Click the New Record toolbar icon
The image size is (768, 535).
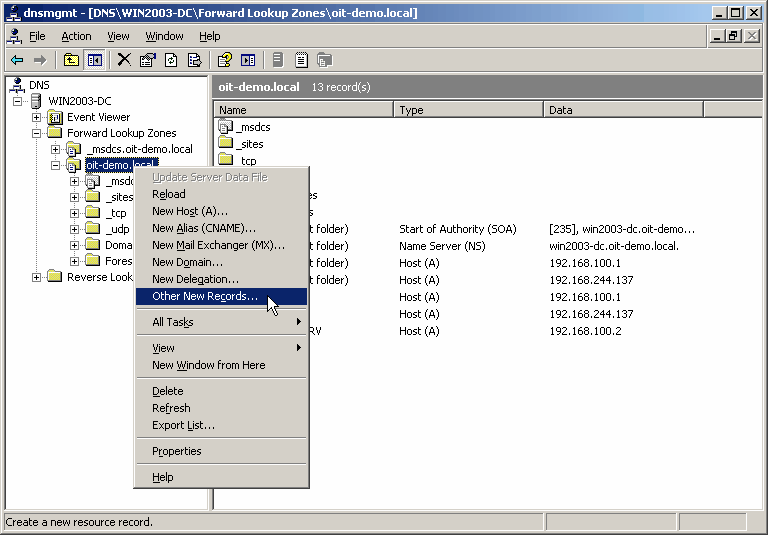pos(301,60)
